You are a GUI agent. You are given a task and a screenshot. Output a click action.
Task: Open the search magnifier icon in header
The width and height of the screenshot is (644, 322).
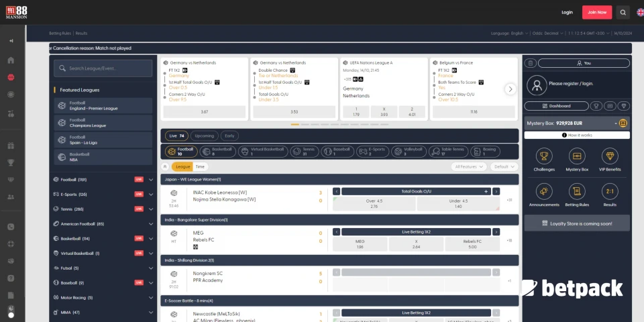click(x=623, y=12)
